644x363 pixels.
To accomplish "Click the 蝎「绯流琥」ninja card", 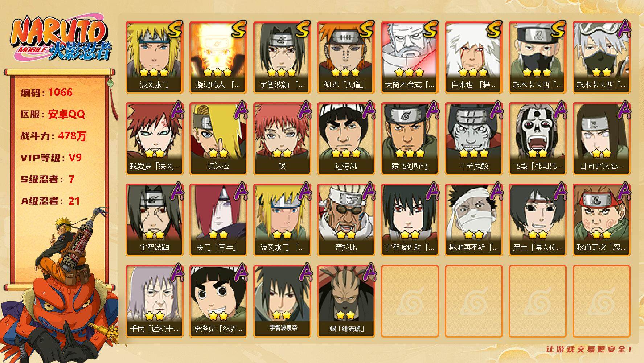I will pos(346,301).
